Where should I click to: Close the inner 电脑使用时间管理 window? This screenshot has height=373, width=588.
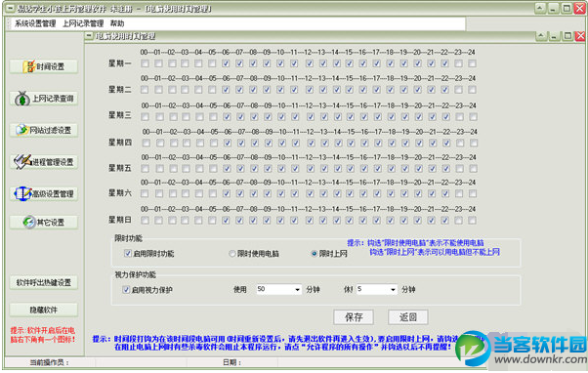[x=580, y=36]
